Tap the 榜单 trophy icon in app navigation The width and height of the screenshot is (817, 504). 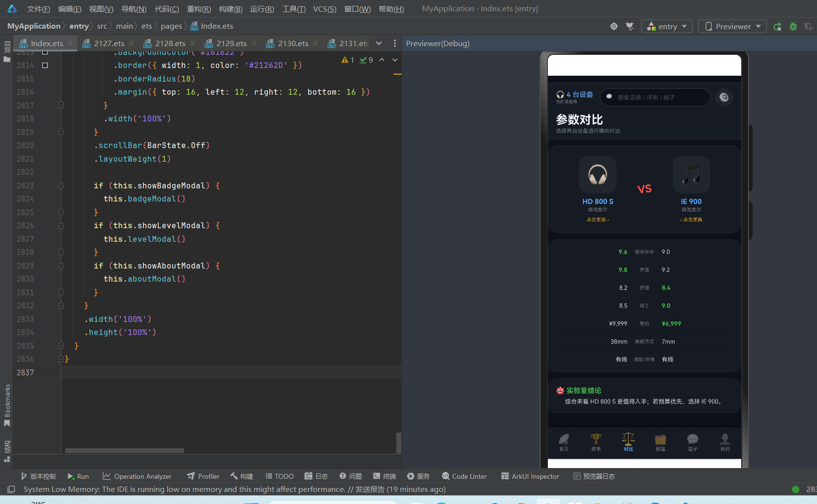(596, 442)
